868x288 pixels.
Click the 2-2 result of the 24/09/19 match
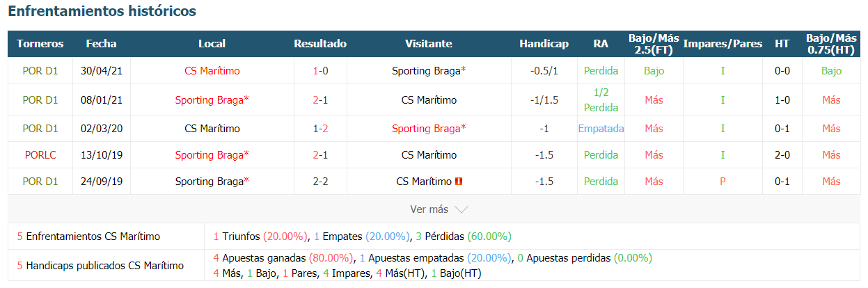coord(320,182)
